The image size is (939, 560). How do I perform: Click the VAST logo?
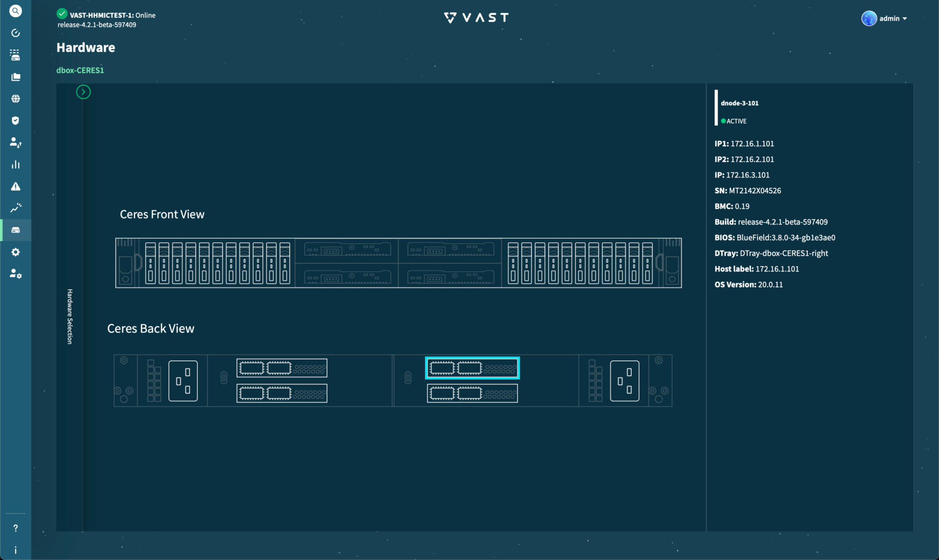click(x=476, y=18)
